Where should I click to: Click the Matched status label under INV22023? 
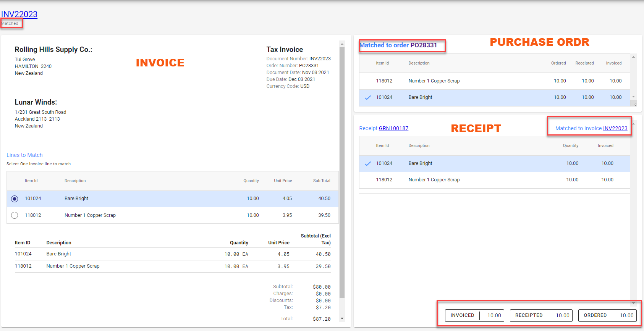10,23
